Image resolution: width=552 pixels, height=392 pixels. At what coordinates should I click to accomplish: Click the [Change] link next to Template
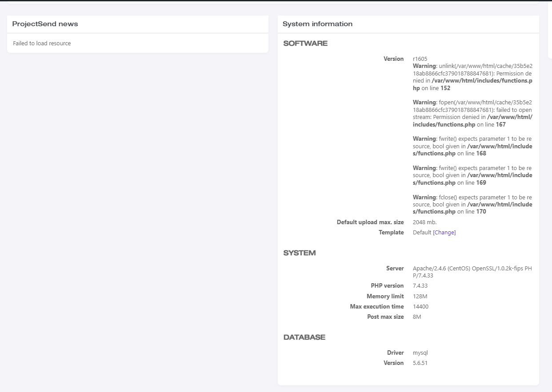click(x=444, y=232)
